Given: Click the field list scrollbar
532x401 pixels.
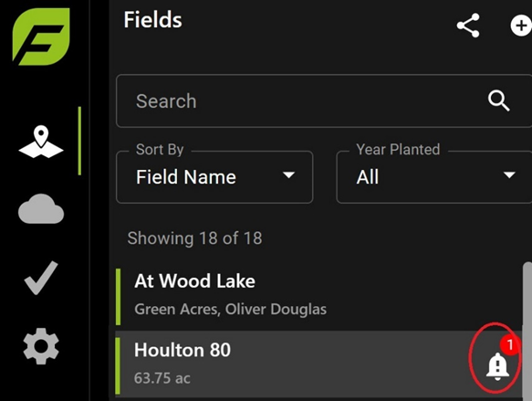Looking at the screenshot, I should click(527, 331).
